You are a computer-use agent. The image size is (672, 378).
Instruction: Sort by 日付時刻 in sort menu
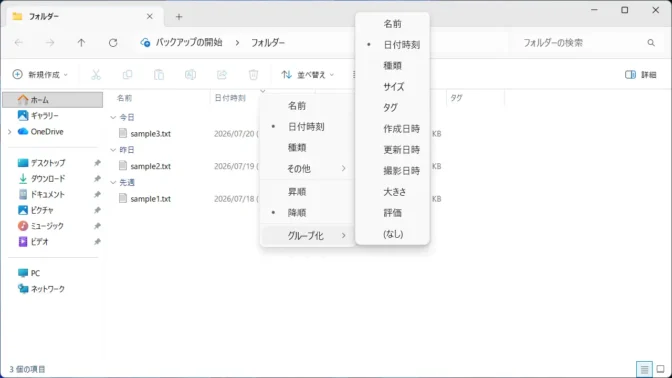[307, 126]
